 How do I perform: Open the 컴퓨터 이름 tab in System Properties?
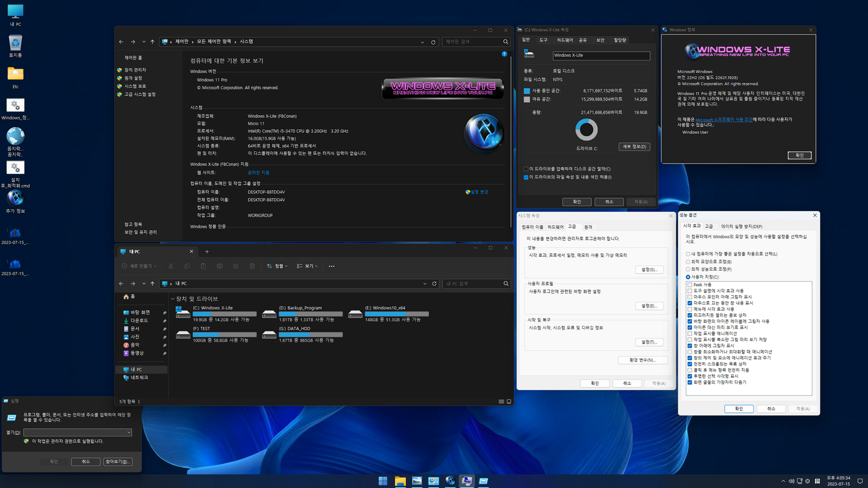(x=533, y=227)
